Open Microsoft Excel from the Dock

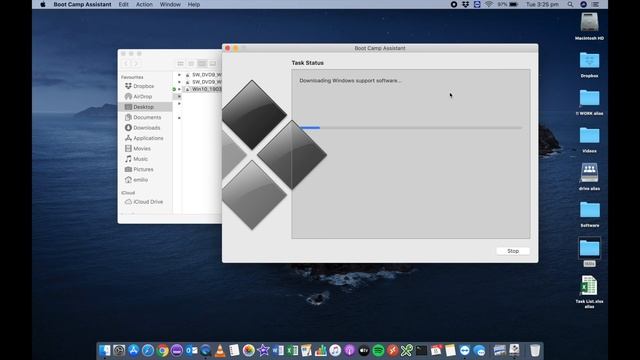pyautogui.click(x=292, y=350)
